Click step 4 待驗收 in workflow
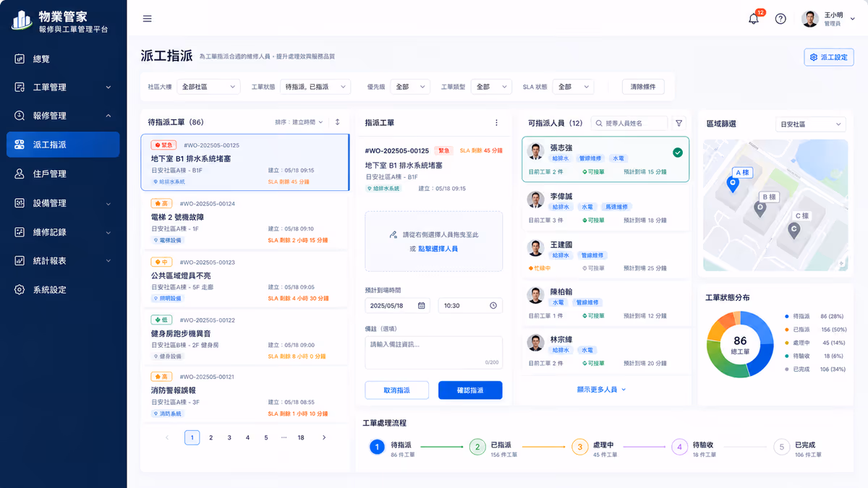The image size is (868, 488). coord(679,448)
